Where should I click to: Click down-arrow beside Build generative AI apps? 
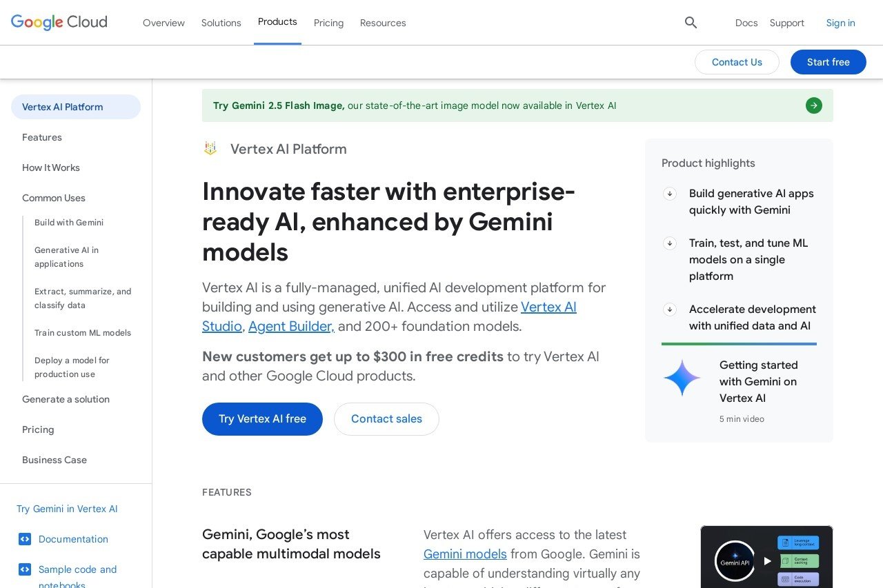tap(670, 194)
